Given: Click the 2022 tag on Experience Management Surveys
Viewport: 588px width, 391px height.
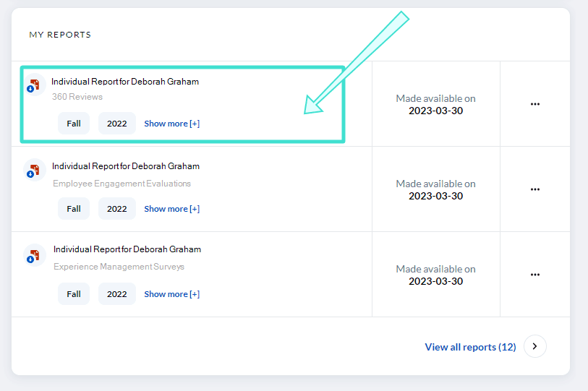Looking at the screenshot, I should 116,294.
